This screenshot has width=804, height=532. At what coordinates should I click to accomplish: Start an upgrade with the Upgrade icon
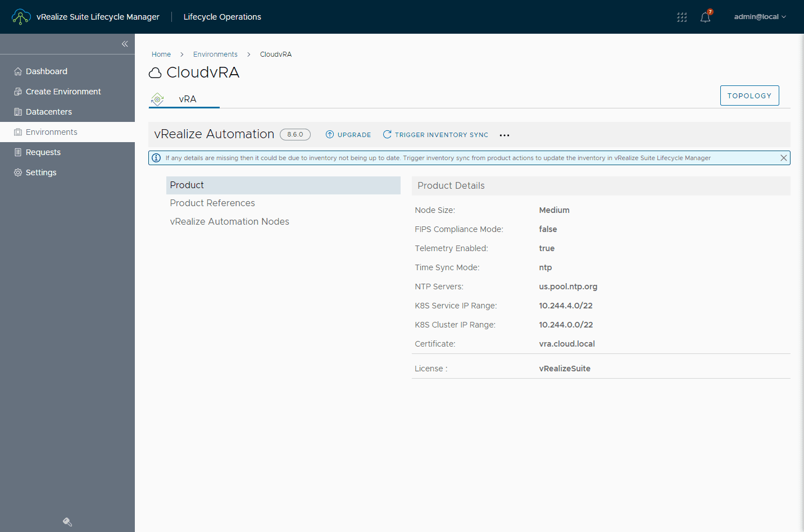coord(329,134)
